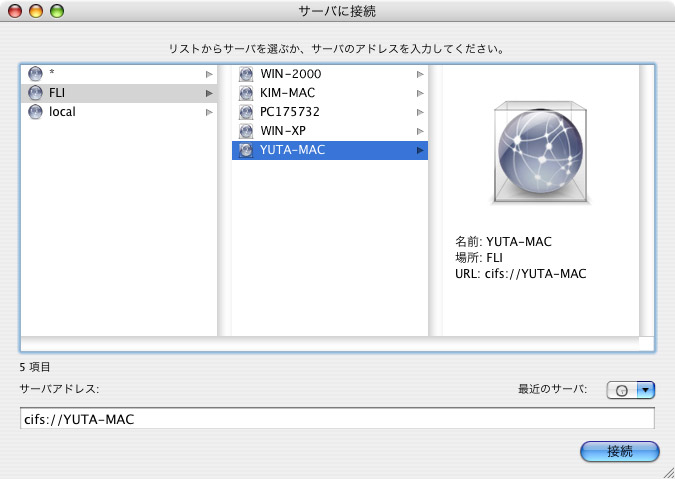675x479 pixels.
Task: Select the PC175732 server row
Action: [x=330, y=112]
